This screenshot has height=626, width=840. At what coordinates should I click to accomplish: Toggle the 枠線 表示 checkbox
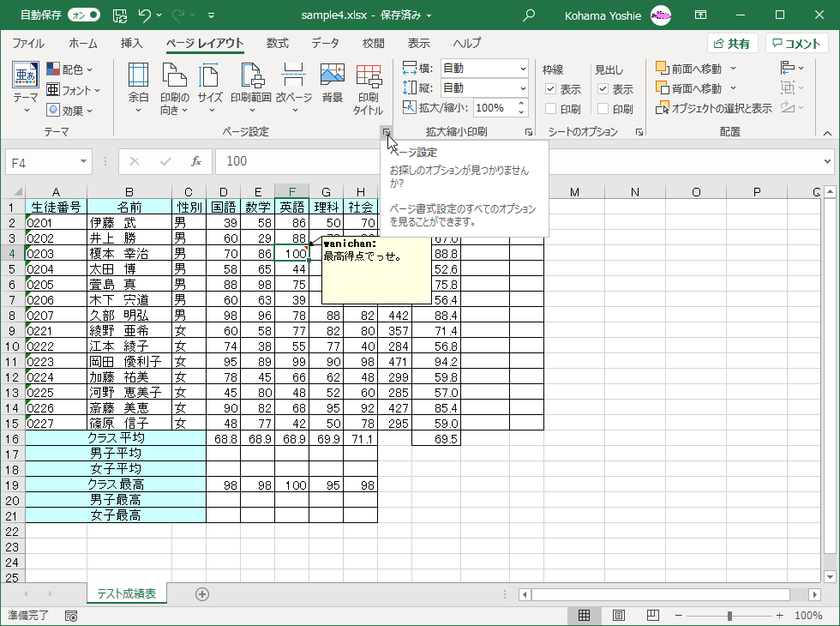551,89
